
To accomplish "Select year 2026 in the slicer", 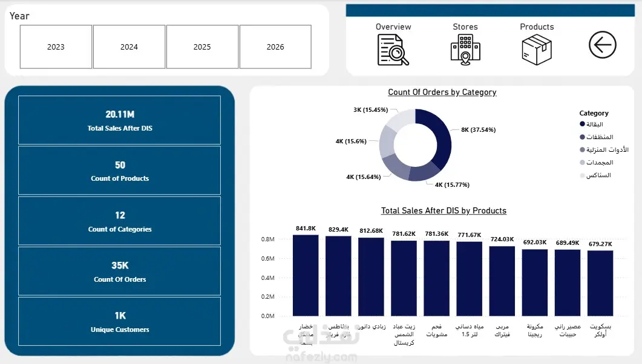I will (x=275, y=47).
